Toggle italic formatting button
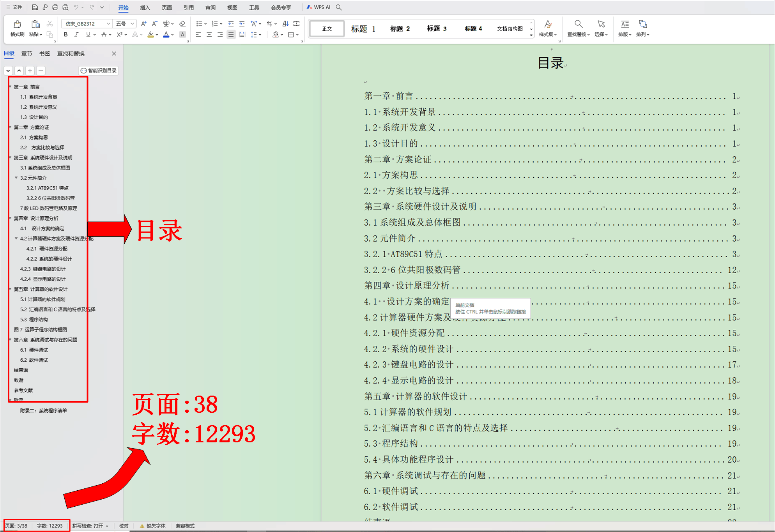This screenshot has height=532, width=775. 76,35
